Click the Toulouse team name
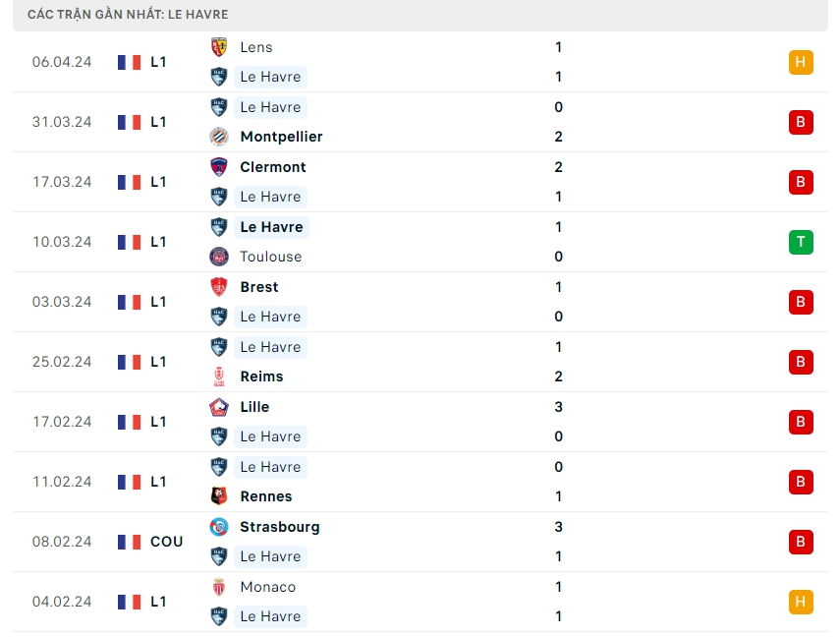 [x=270, y=257]
